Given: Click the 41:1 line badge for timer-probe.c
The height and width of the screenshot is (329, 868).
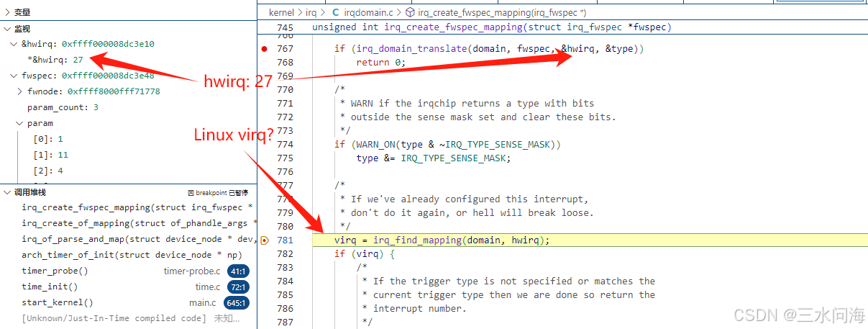Looking at the screenshot, I should tap(238, 271).
